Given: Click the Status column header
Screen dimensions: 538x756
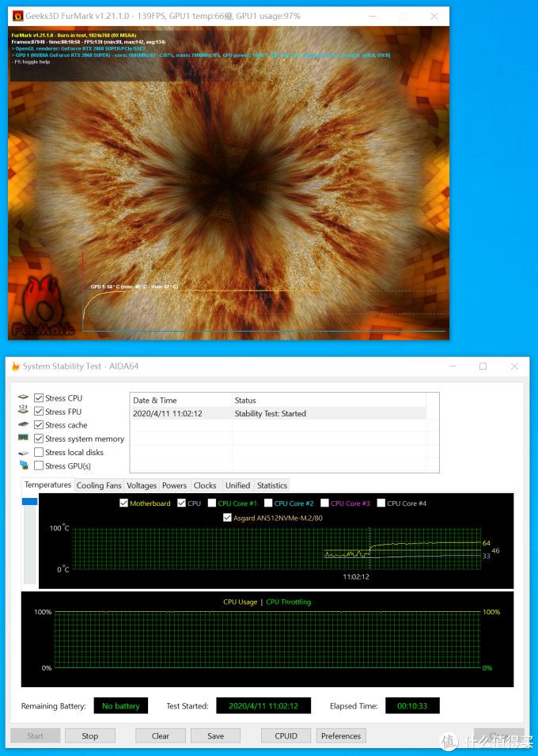Looking at the screenshot, I should coord(329,401).
